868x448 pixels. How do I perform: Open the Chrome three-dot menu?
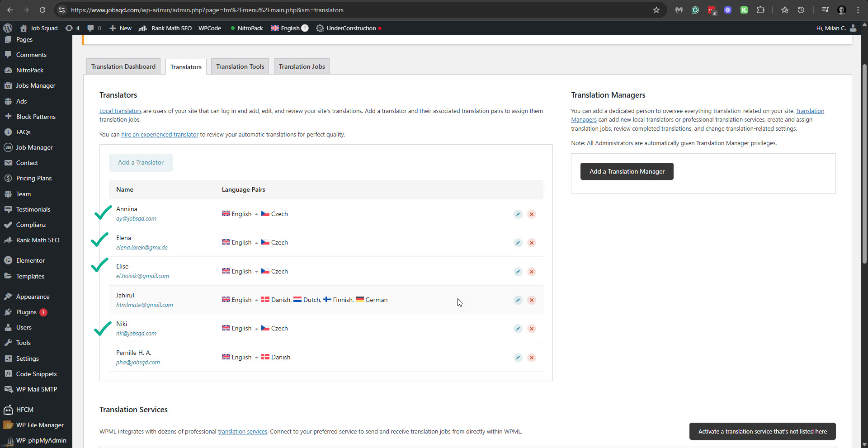(x=858, y=10)
